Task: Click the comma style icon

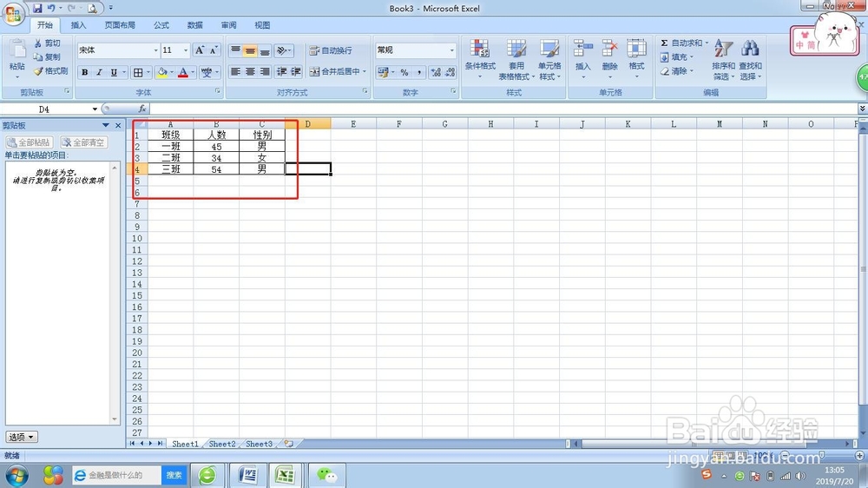Action: click(x=419, y=72)
